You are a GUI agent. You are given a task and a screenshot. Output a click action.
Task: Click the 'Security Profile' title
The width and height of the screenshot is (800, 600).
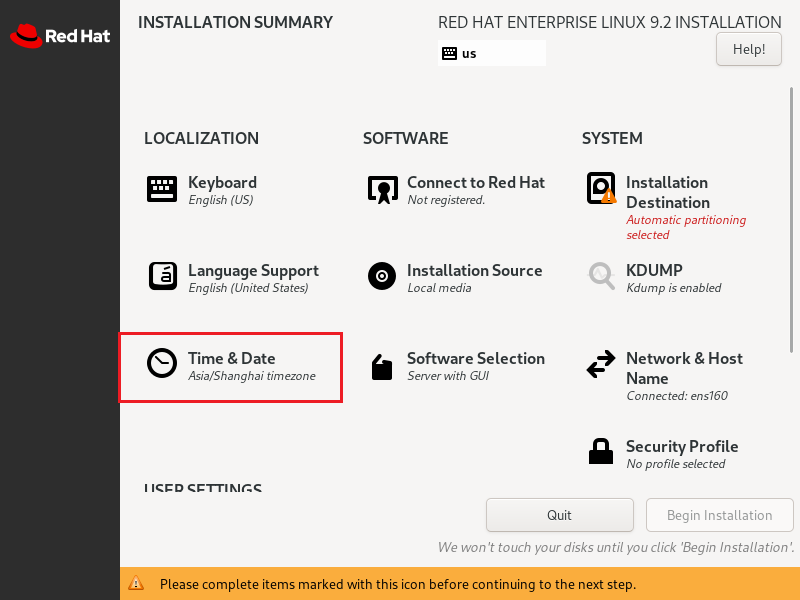[x=682, y=446]
